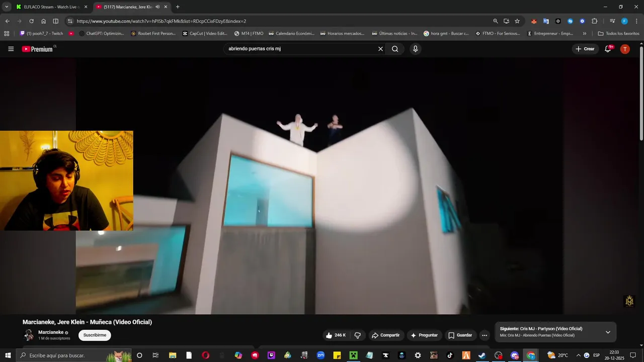Open YouTube notifications bell
This screenshot has width=644, height=362.
click(x=608, y=49)
